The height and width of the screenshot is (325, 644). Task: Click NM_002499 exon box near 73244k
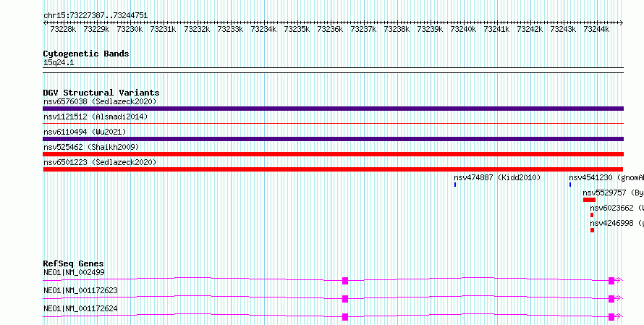(611, 281)
